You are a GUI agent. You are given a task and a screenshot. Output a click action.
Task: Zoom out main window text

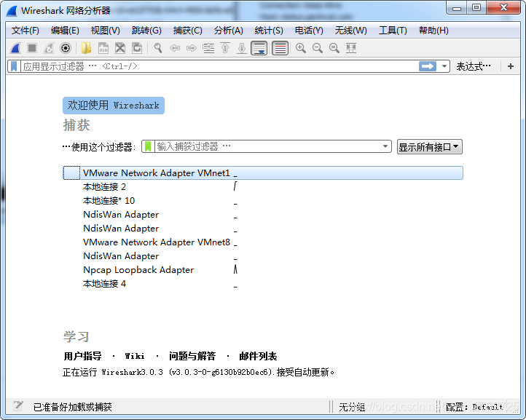click(x=318, y=48)
